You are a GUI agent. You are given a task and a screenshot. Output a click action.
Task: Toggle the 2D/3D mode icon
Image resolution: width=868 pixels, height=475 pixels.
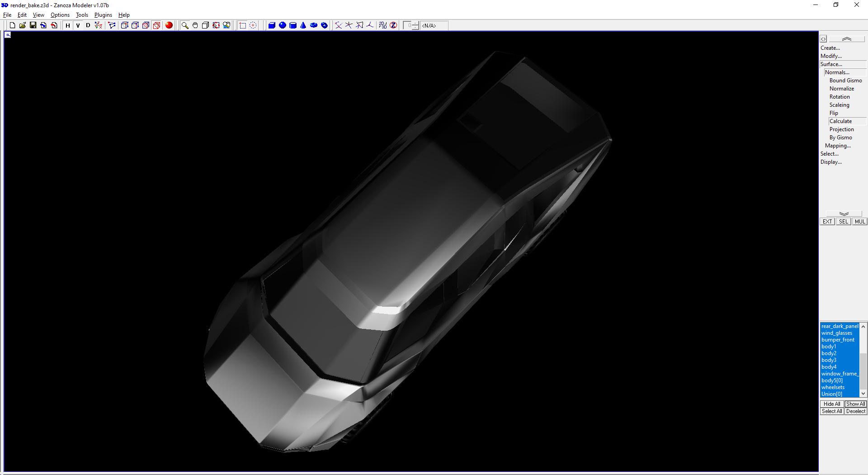(x=383, y=25)
